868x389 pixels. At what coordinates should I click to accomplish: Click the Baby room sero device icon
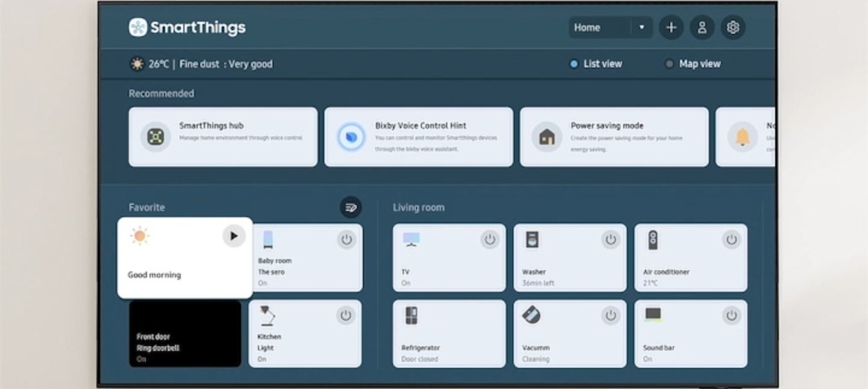[268, 239]
